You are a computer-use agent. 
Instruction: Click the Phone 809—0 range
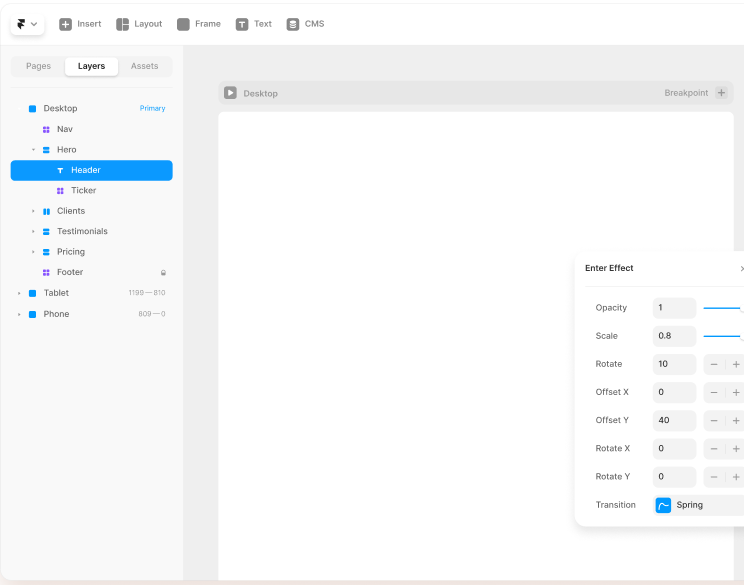point(152,314)
